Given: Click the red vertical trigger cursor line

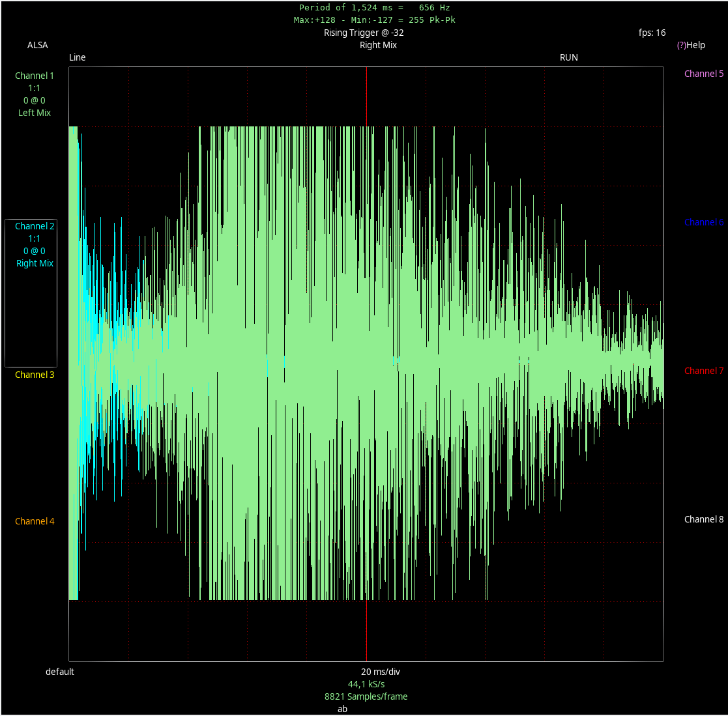Looking at the screenshot, I should point(366,364).
